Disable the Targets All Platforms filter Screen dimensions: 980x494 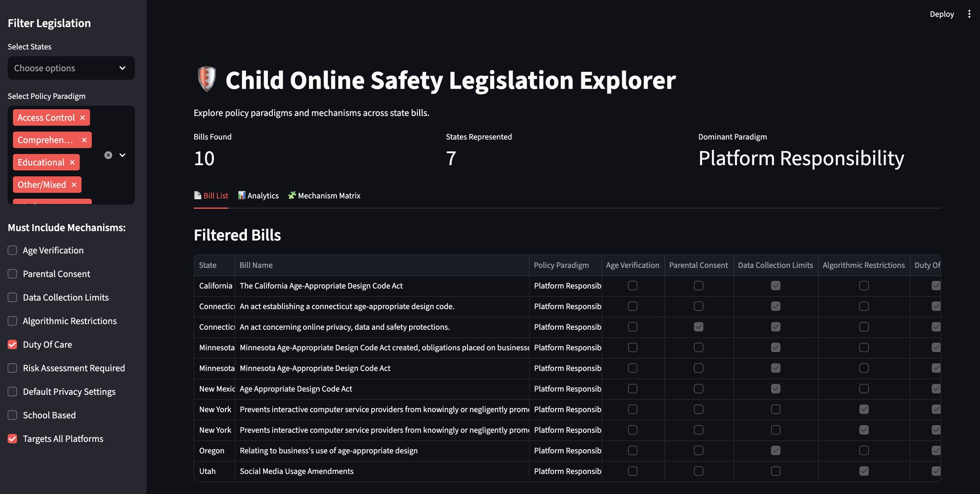(x=13, y=438)
